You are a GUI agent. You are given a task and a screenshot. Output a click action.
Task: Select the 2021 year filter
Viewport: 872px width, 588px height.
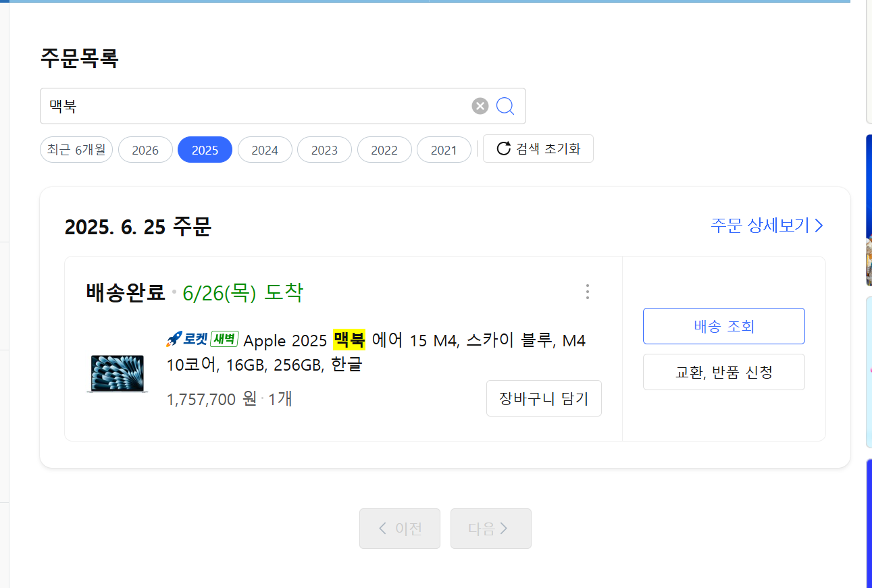click(444, 150)
